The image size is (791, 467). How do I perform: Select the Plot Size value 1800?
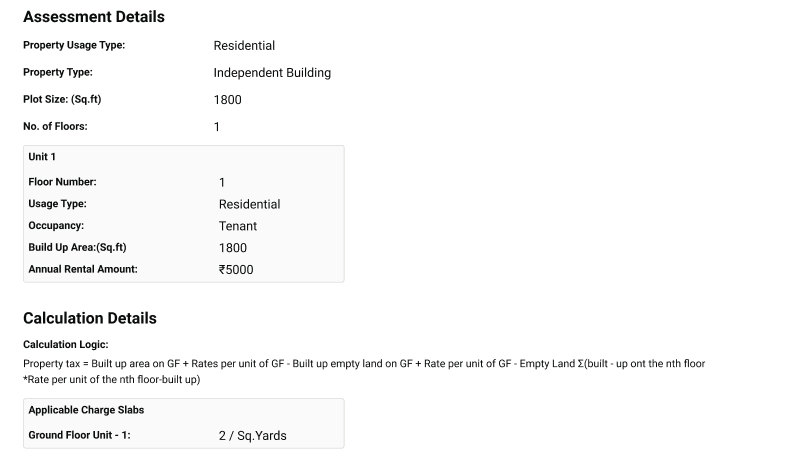pos(228,100)
